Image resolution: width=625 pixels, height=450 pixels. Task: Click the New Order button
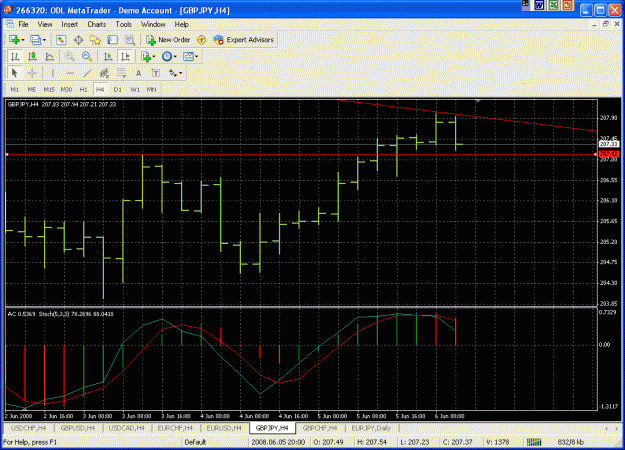click(168, 40)
